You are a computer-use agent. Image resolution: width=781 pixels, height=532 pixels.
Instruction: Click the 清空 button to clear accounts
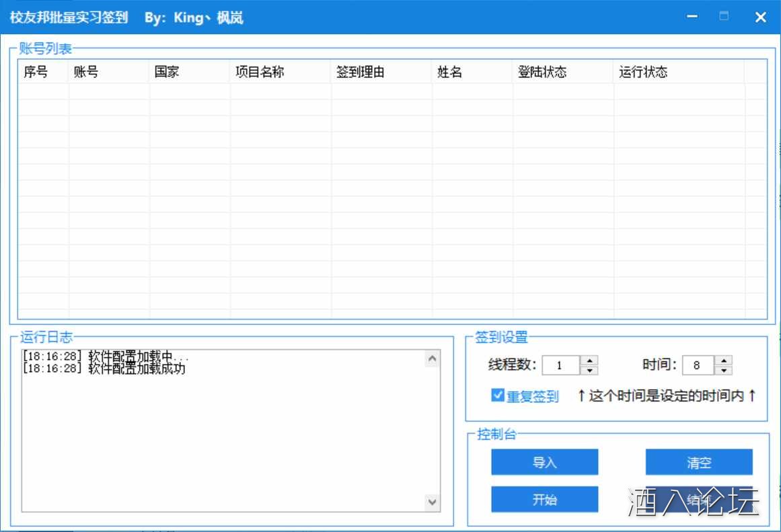click(698, 462)
